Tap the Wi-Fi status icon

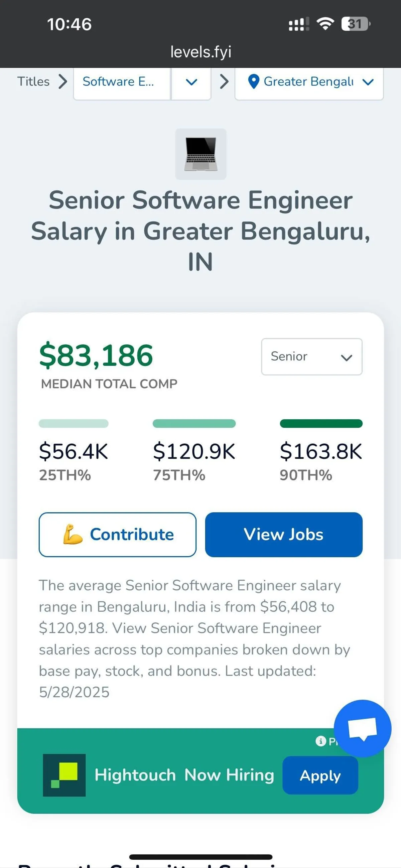click(x=325, y=24)
